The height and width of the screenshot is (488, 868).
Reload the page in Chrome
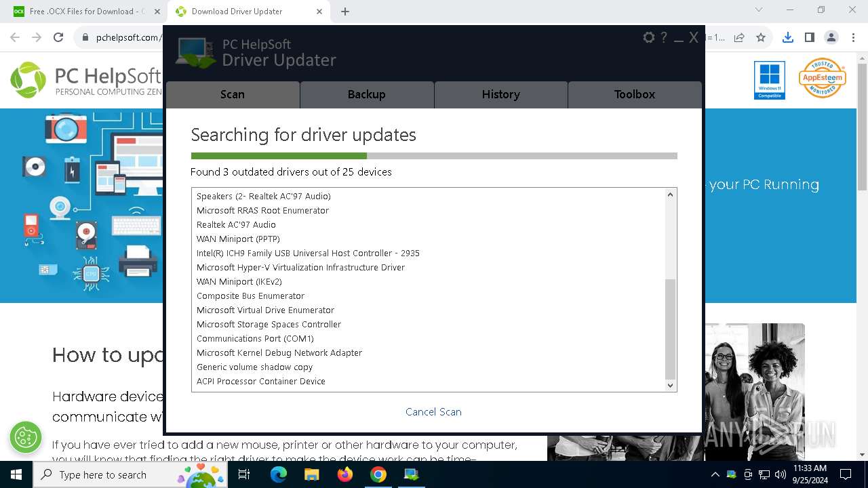point(58,38)
